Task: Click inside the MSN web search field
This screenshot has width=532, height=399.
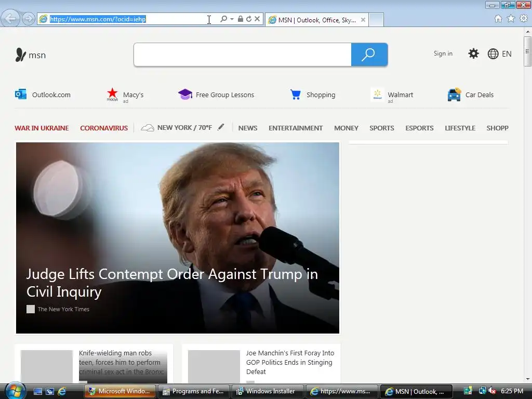Action: click(243, 55)
